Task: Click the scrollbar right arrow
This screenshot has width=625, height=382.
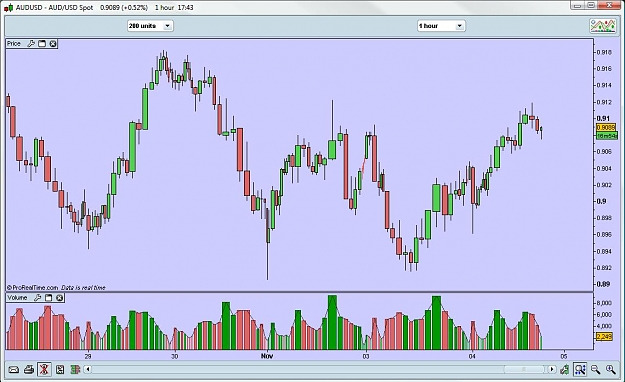Action: coord(552,369)
